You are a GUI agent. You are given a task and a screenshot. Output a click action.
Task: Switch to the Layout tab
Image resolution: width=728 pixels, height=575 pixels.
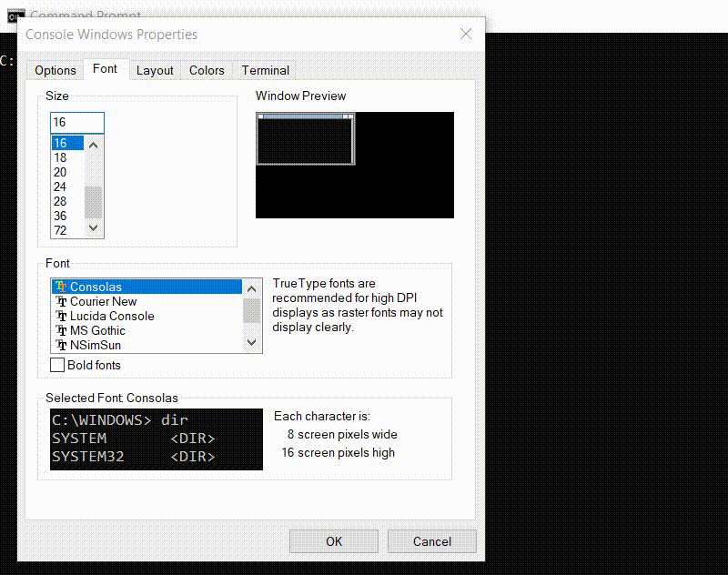pyautogui.click(x=155, y=70)
